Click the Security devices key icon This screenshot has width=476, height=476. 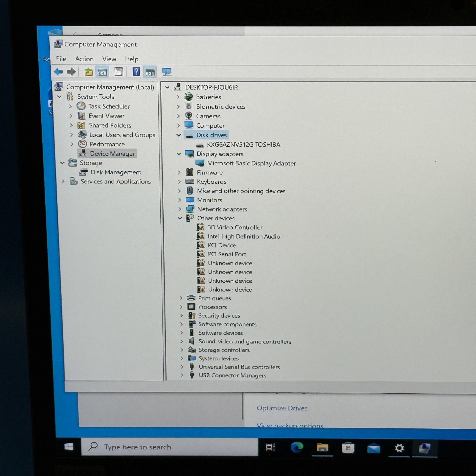[192, 315]
